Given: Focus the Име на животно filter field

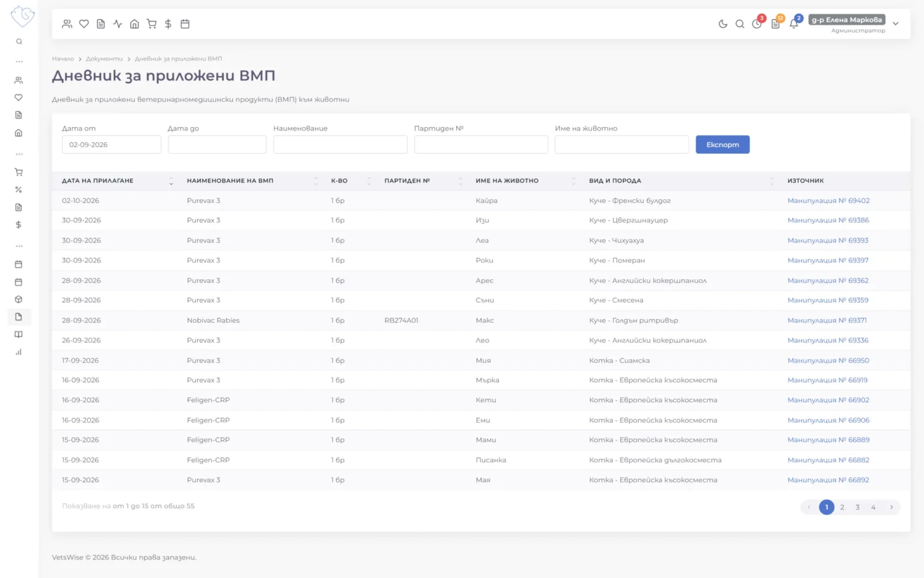Looking at the screenshot, I should 622,144.
